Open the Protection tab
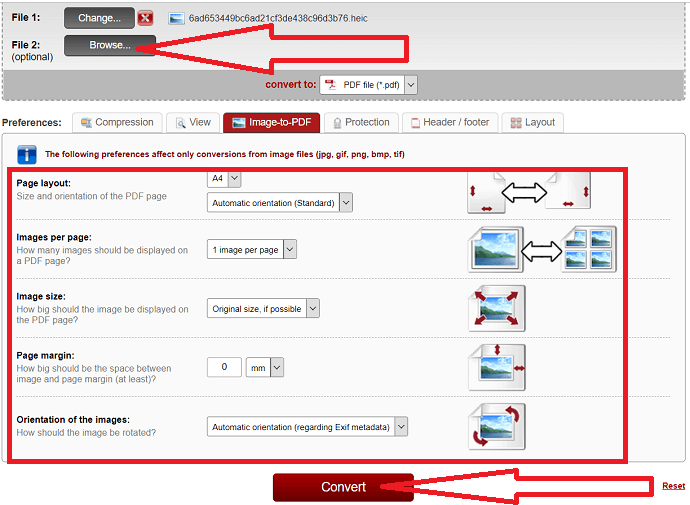This screenshot has height=505, width=690. [361, 122]
